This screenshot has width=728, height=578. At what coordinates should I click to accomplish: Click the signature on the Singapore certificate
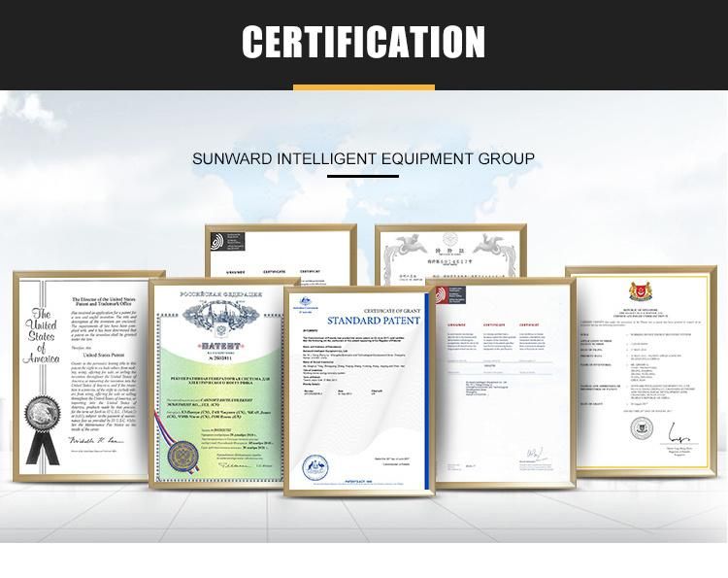678,433
